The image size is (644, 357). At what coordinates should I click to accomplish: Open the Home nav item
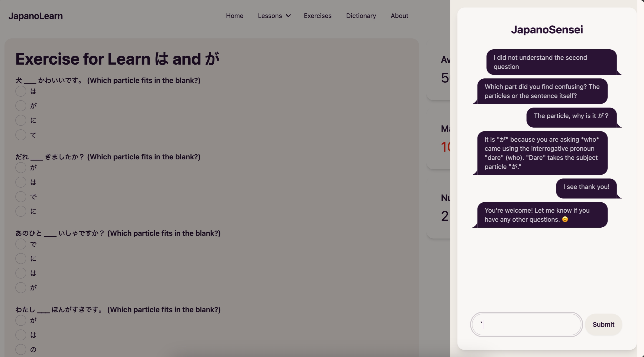[x=234, y=16]
